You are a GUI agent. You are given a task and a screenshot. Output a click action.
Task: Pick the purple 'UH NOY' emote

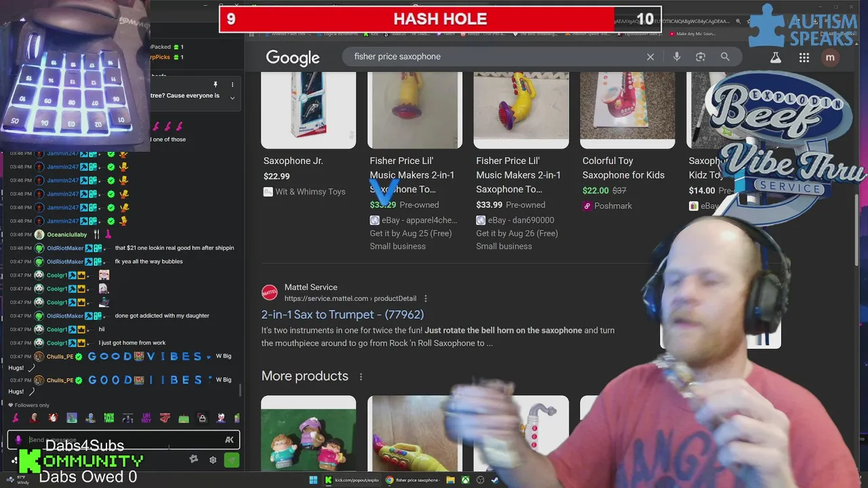146,418
